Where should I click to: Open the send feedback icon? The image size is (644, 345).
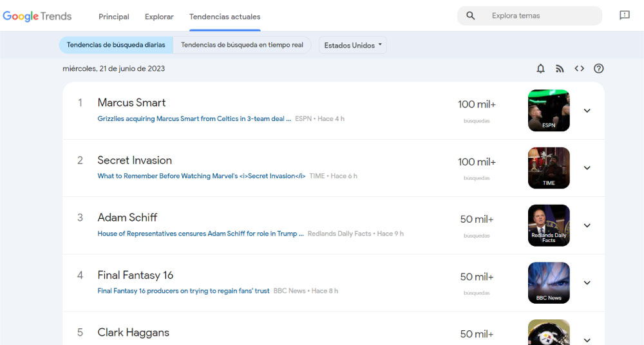tap(624, 15)
